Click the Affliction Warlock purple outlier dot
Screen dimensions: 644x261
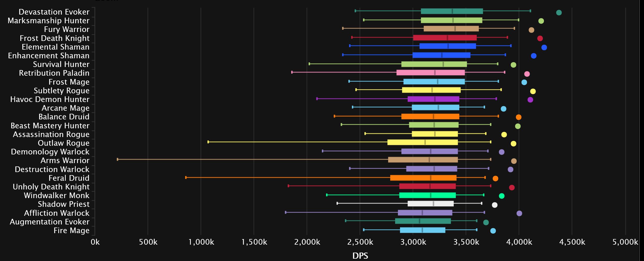click(x=519, y=213)
